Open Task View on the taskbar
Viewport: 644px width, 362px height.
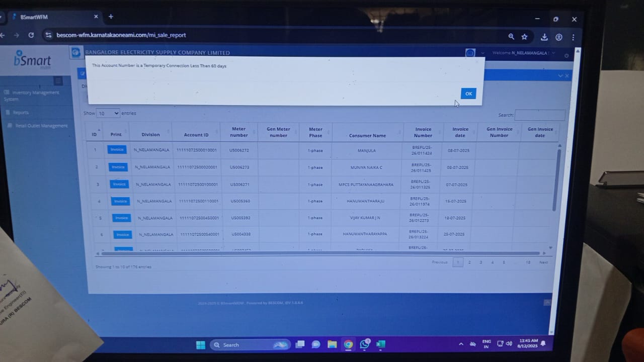300,344
